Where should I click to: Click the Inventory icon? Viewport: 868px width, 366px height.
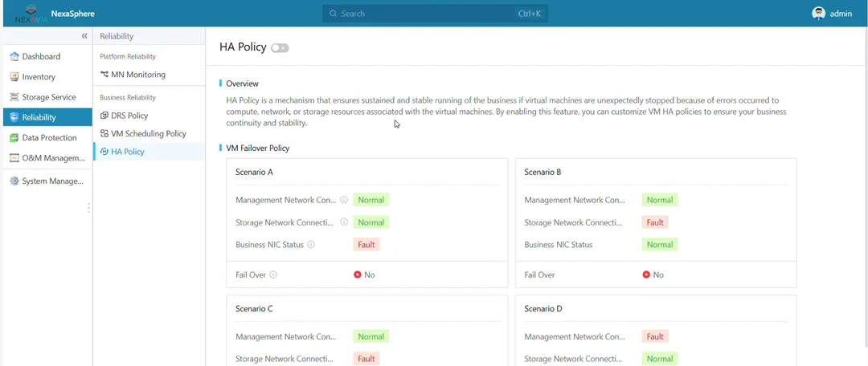pos(14,77)
